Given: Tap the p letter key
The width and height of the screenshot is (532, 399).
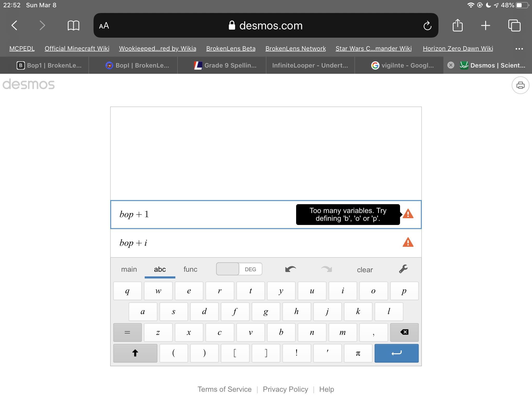Looking at the screenshot, I should click(404, 291).
